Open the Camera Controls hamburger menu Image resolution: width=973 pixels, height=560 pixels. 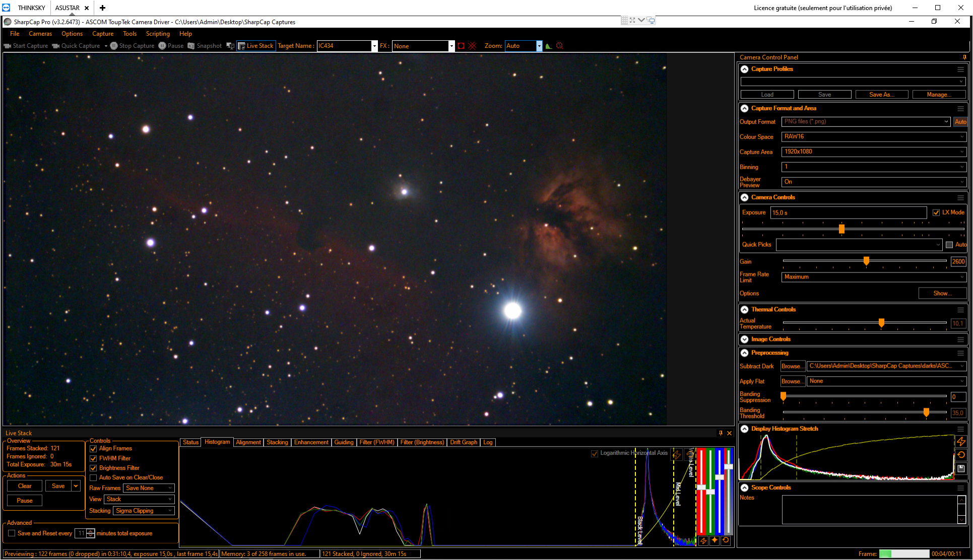click(x=960, y=198)
